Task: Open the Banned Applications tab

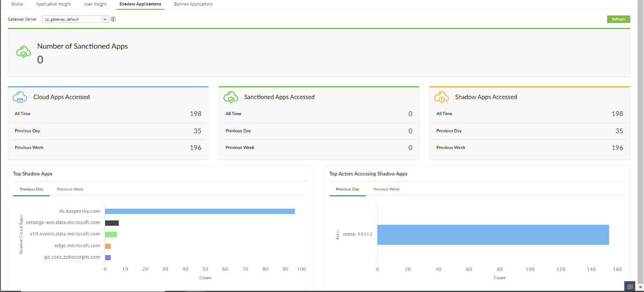Action: [x=193, y=4]
